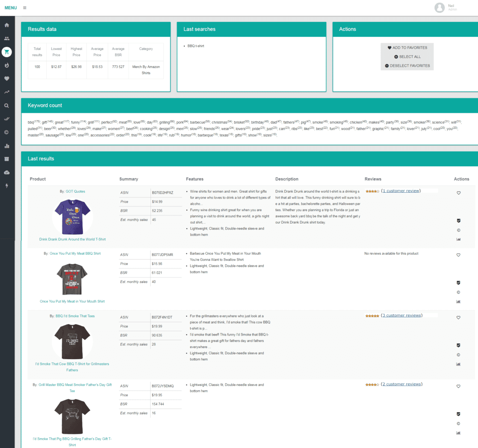Click the Highest Price value $26.98
The height and width of the screenshot is (448, 478).
[77, 67]
